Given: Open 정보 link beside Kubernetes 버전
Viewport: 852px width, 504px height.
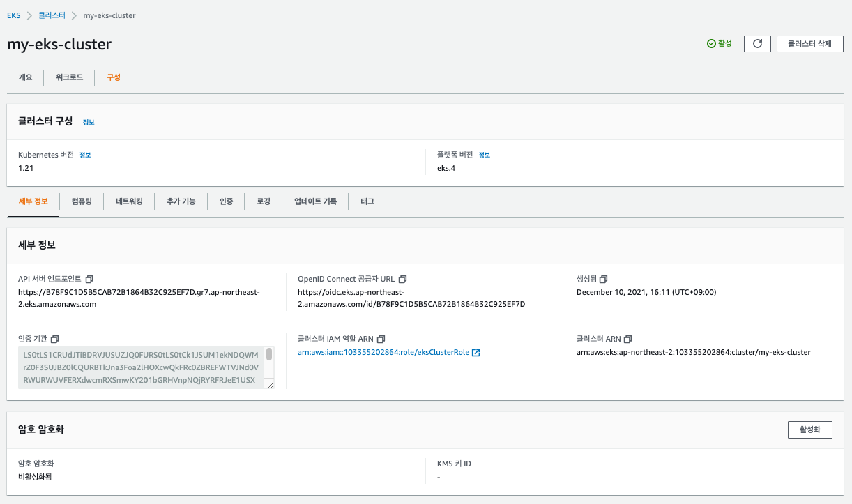Looking at the screenshot, I should (85, 155).
